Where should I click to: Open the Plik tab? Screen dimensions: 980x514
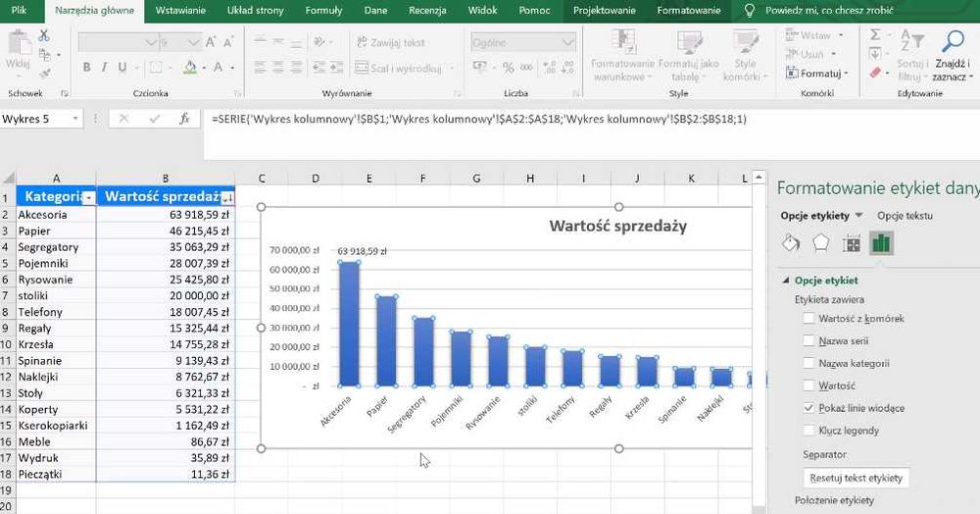20,11
